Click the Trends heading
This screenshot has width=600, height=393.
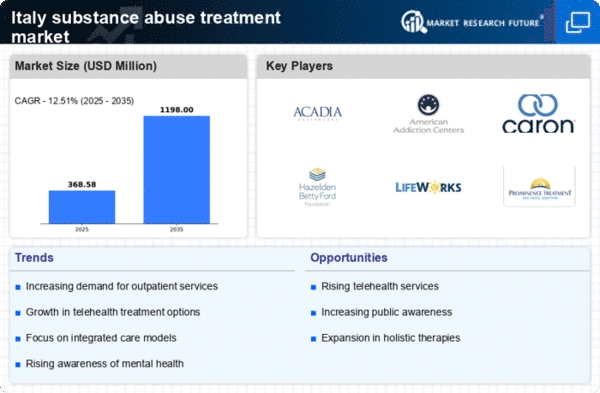click(x=34, y=258)
